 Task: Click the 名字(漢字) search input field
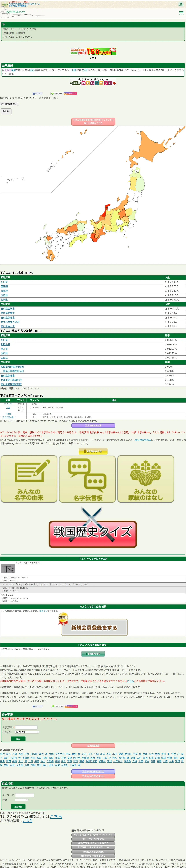26,728
